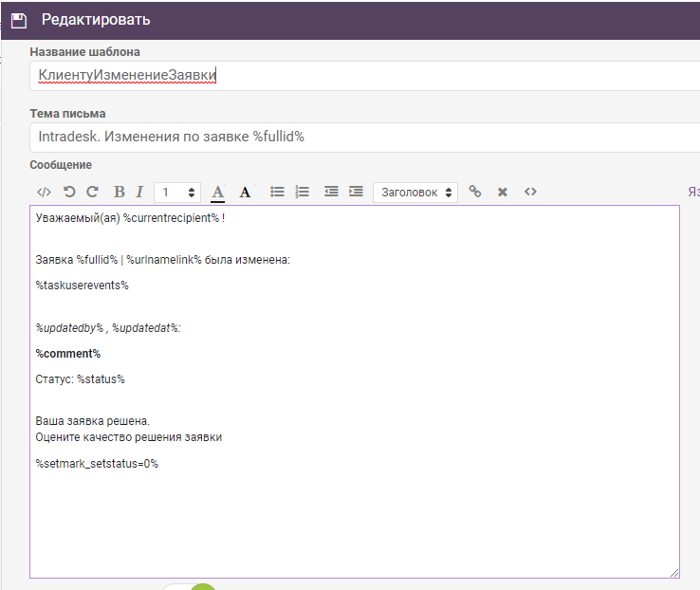Remove formatting with the X icon
The height and width of the screenshot is (590, 700).
[x=502, y=192]
